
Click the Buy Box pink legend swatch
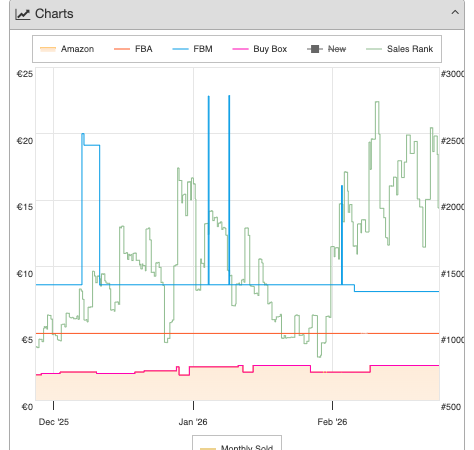pos(240,49)
